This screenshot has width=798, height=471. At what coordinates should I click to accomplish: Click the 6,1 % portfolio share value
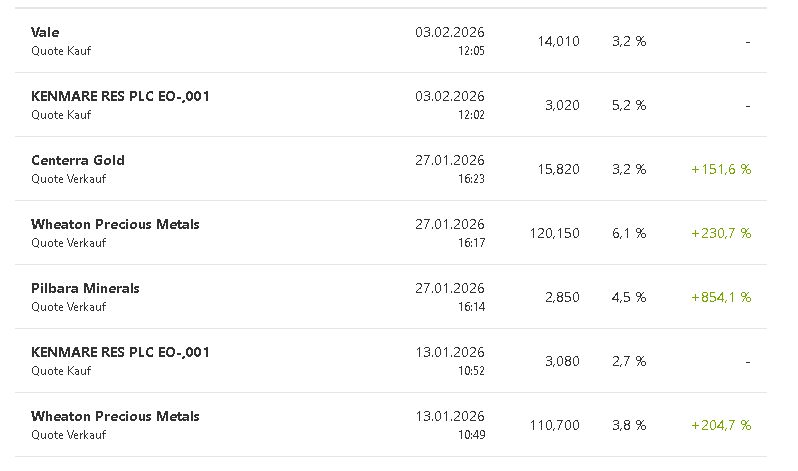tap(629, 234)
